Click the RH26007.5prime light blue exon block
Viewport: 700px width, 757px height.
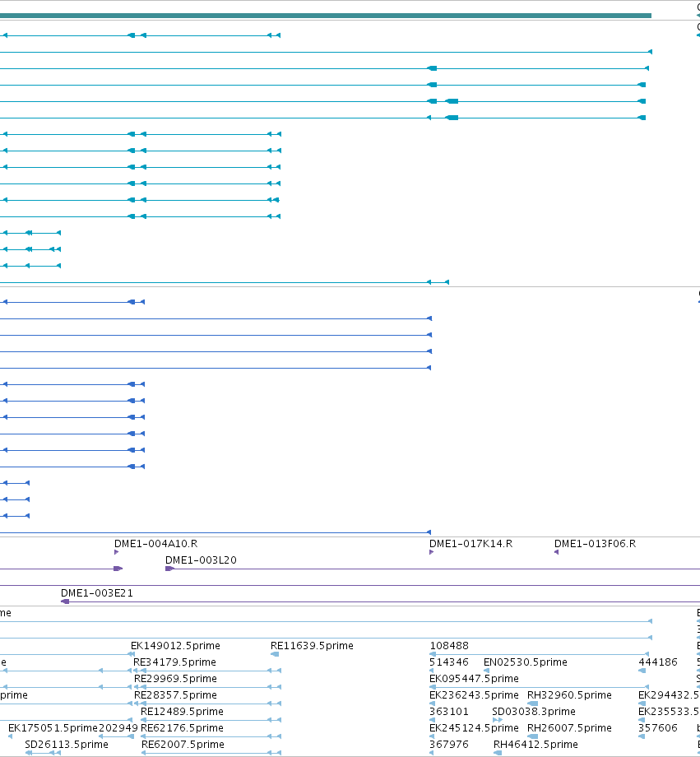[533, 736]
